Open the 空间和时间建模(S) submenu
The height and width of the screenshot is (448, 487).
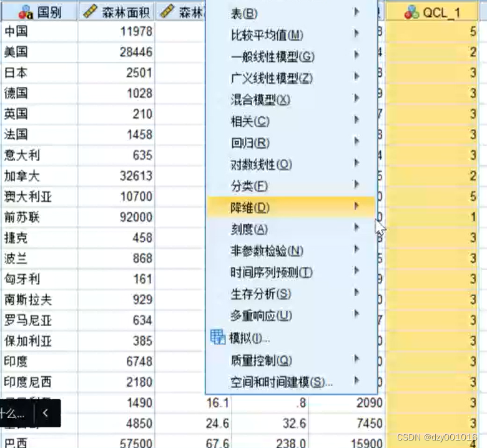pyautogui.click(x=292, y=382)
